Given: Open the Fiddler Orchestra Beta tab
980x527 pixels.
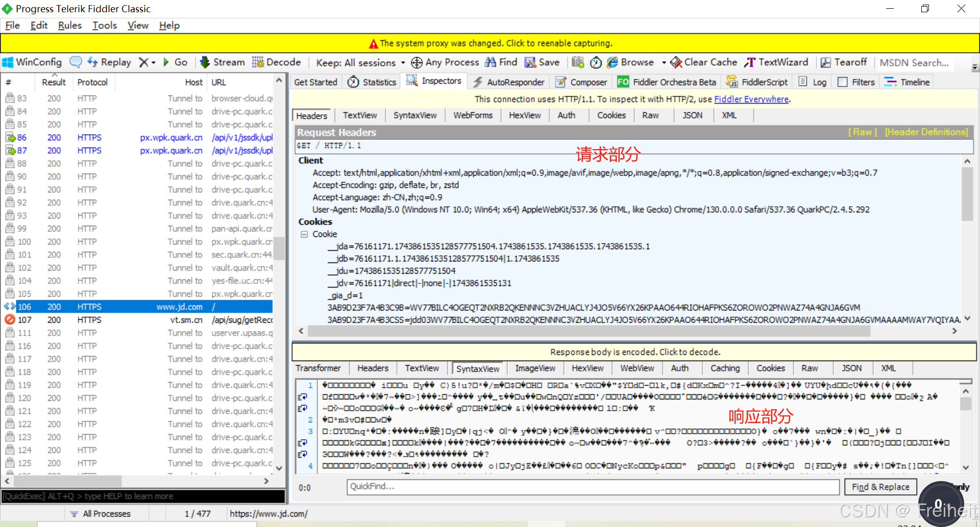Looking at the screenshot, I should [667, 82].
